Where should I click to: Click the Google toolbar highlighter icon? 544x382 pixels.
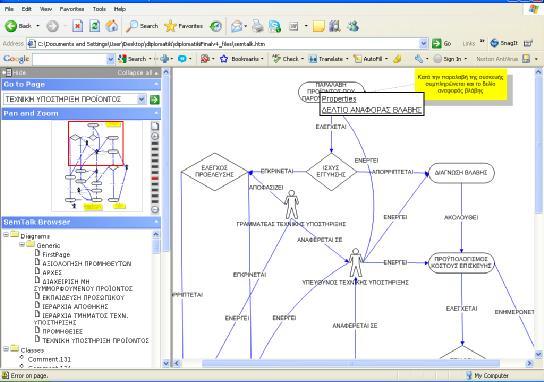pos(397,59)
